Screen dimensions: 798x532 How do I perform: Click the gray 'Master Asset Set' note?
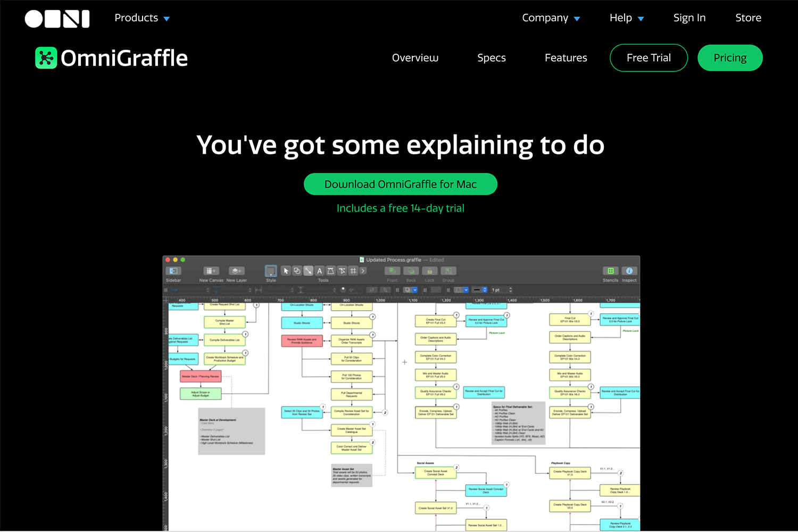352,476
